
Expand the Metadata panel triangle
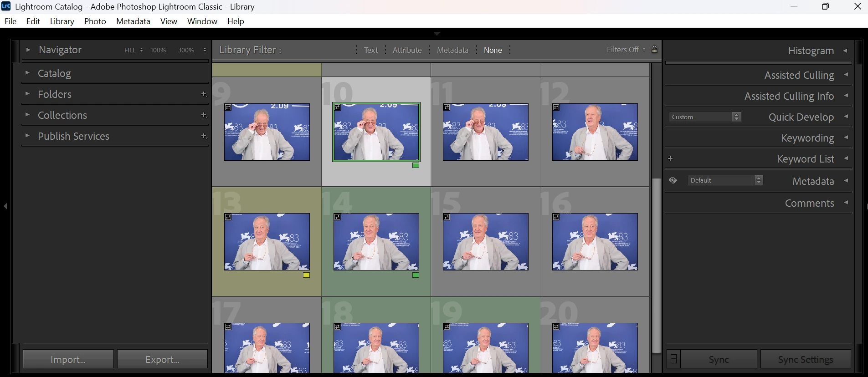846,181
